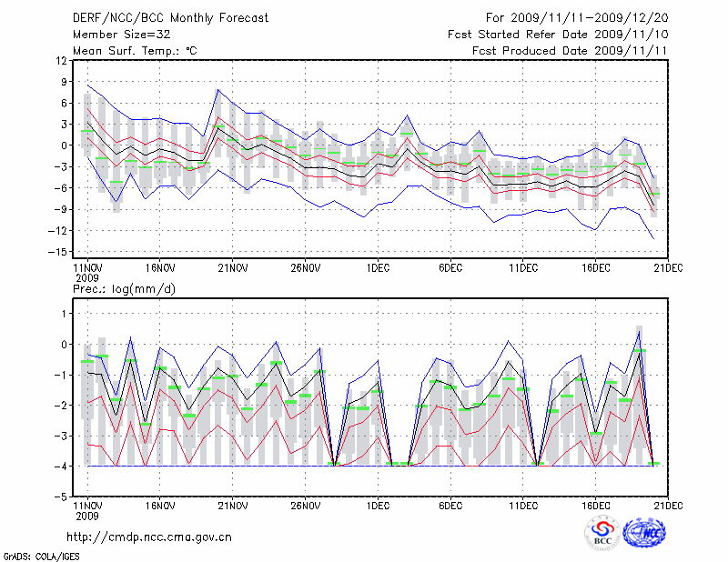
Task: Click 11NOV 2009 label under temperature chart
Action: 86,272
